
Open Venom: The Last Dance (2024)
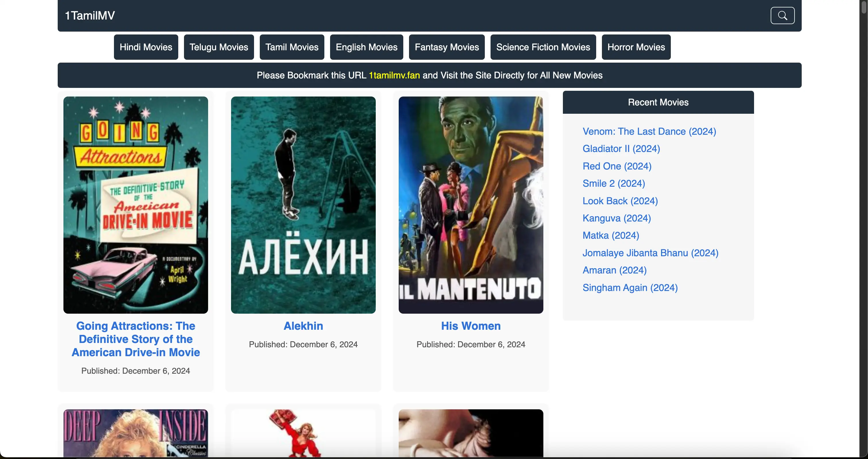649,132
